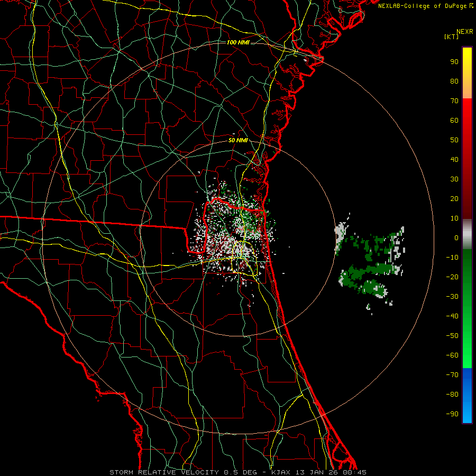
Task: Click the 80 value on velocity scale
Action: pyautogui.click(x=454, y=81)
